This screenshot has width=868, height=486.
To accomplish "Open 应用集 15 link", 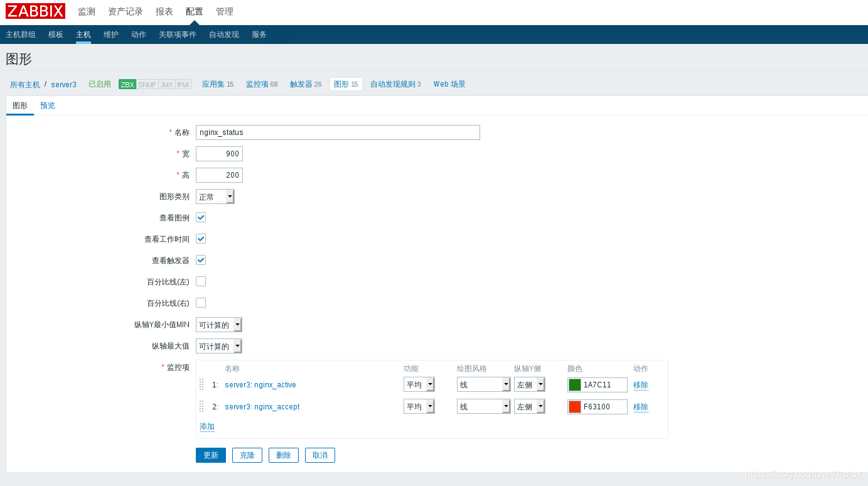I will point(218,84).
